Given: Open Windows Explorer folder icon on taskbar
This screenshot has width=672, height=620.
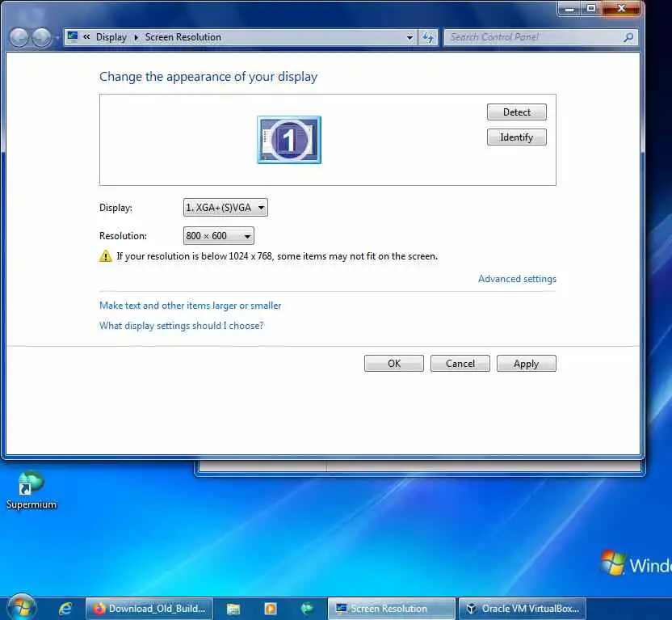Looking at the screenshot, I should pyautogui.click(x=233, y=609).
